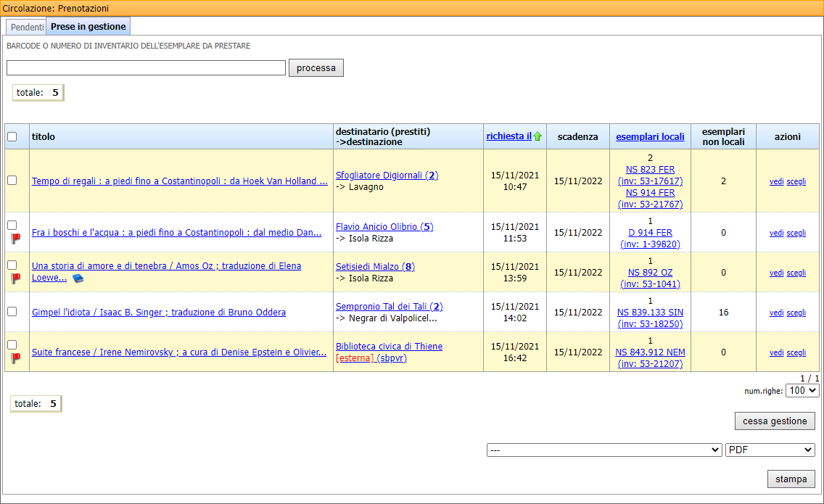Open the print template dropdown showing ---
The width and height of the screenshot is (824, 504).
[603, 450]
